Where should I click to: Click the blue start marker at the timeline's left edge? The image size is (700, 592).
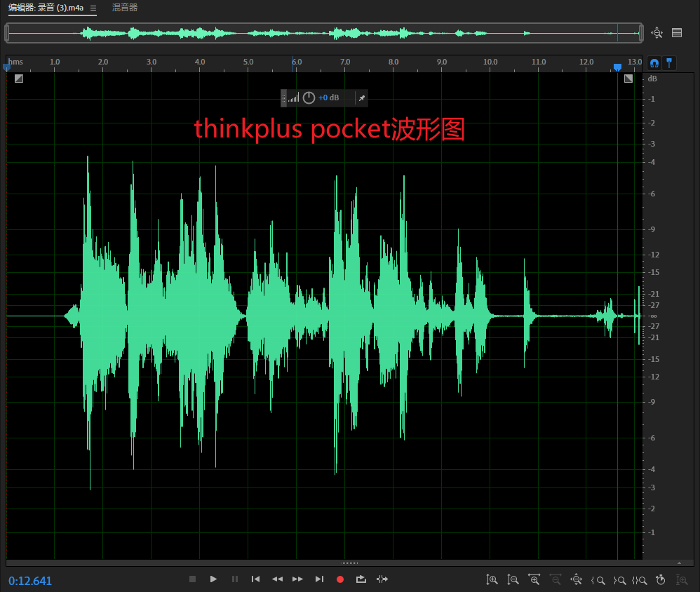6,67
